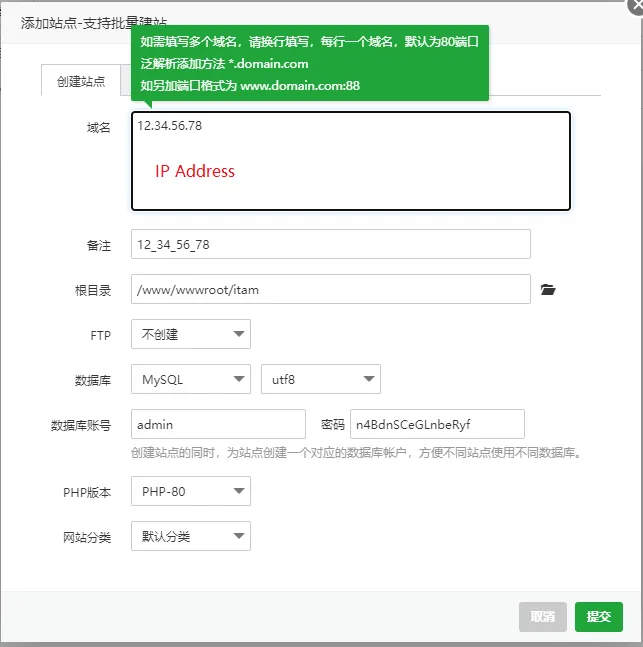Click the PHP版本 label
The image size is (643, 647).
coord(87,492)
